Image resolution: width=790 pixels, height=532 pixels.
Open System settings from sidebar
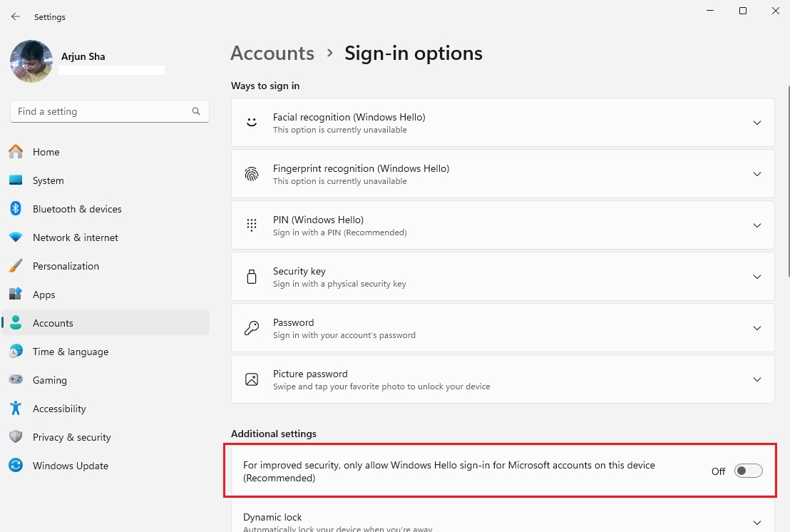[x=16, y=180]
